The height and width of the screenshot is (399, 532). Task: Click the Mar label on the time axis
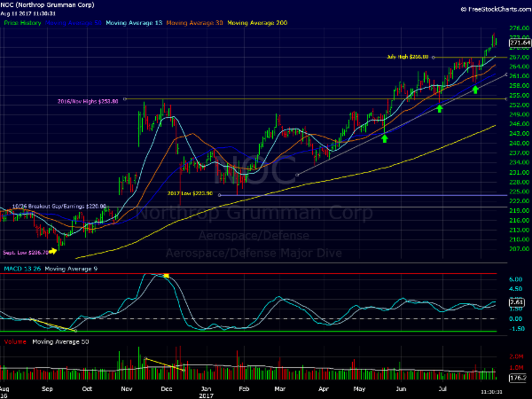[x=280, y=389]
